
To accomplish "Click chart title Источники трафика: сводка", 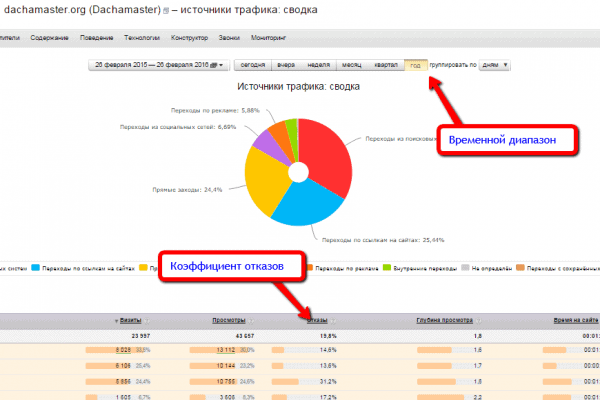I will click(x=298, y=87).
